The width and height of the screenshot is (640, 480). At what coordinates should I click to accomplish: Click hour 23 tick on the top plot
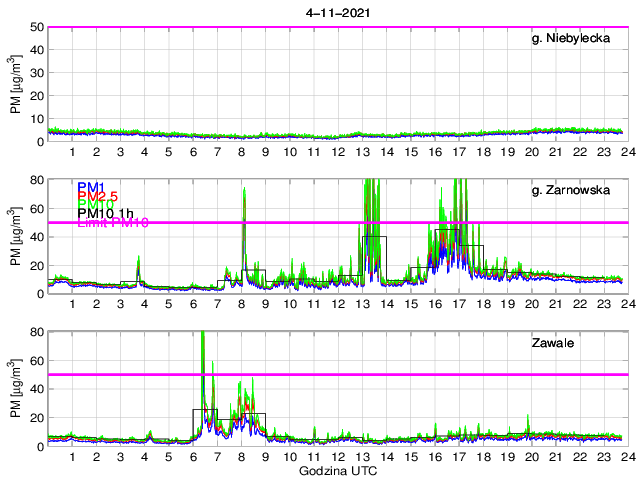[604, 152]
